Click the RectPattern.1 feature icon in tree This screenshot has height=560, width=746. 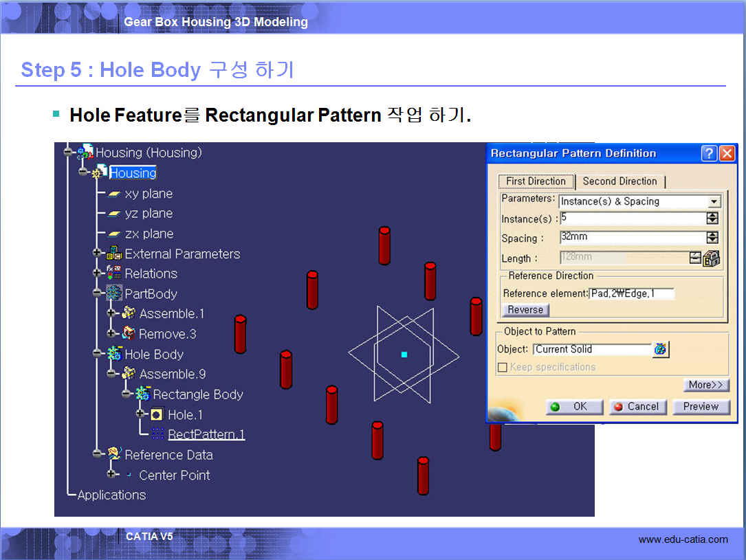coord(158,434)
